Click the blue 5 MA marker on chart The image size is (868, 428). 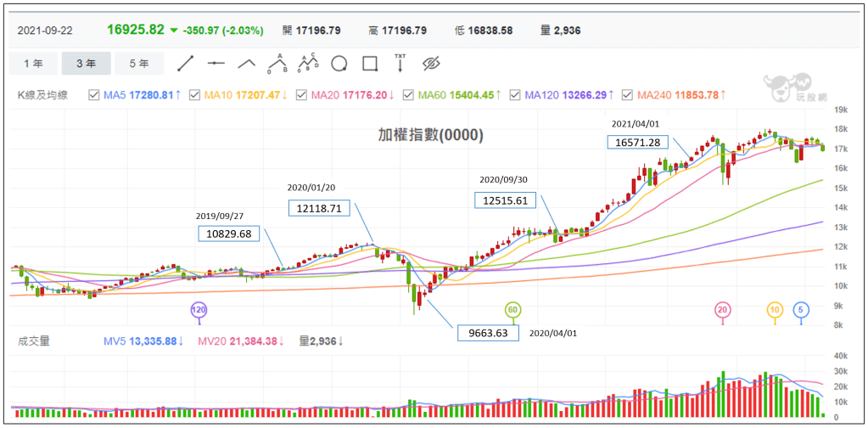800,310
